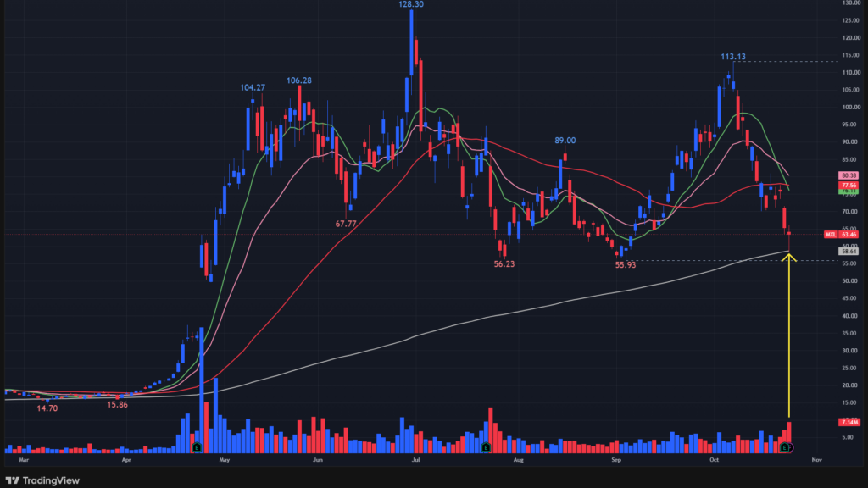The height and width of the screenshot is (488, 868).
Task: Click the 40.00 level on price axis
Action: point(851,316)
